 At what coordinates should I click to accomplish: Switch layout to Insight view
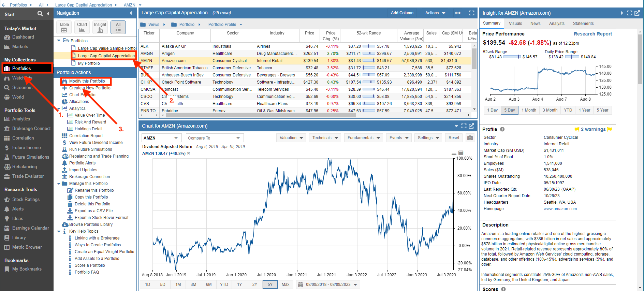[100, 27]
